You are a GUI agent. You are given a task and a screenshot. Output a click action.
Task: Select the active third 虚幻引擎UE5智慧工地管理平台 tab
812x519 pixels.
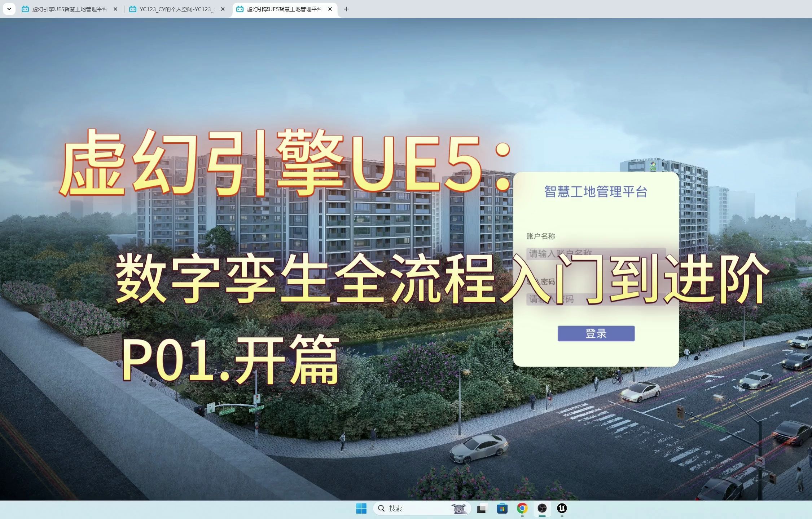pyautogui.click(x=284, y=9)
